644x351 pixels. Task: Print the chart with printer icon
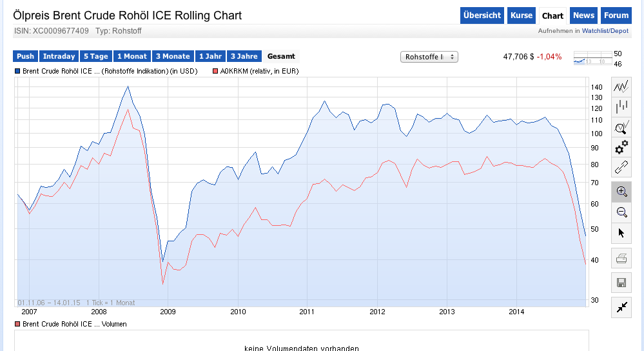621,259
